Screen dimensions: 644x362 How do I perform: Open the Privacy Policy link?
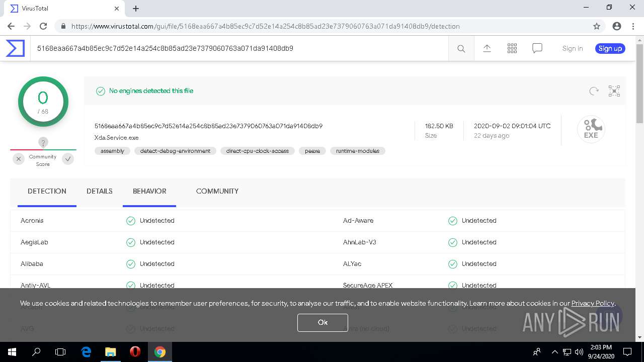coord(593,303)
